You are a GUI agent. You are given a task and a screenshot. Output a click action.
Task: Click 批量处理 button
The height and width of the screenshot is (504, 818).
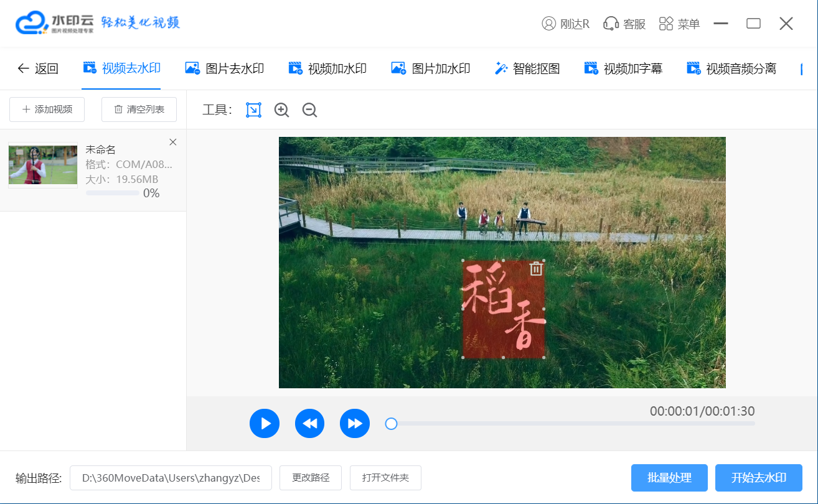(669, 478)
